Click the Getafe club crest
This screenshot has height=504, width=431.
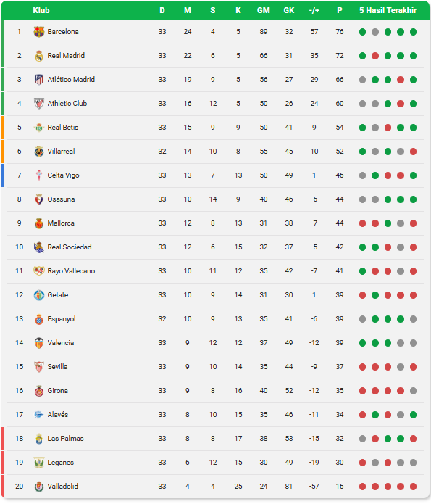tap(39, 295)
